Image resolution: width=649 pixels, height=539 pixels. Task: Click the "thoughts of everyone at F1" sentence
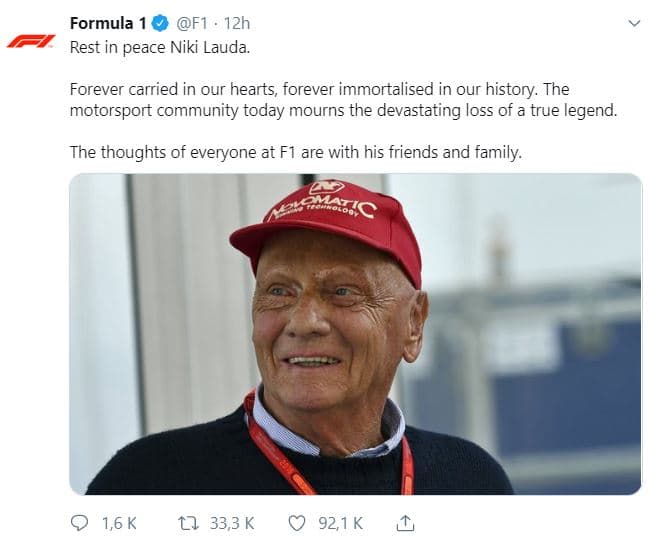(x=296, y=152)
